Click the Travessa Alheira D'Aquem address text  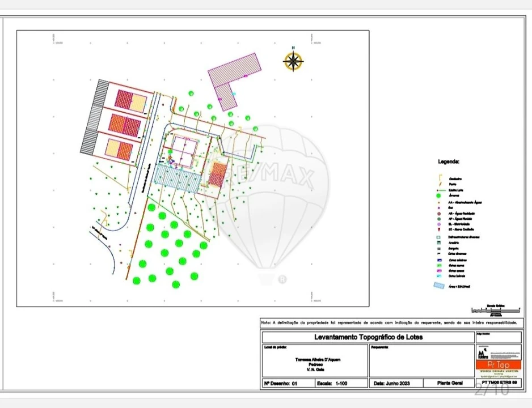317,359
